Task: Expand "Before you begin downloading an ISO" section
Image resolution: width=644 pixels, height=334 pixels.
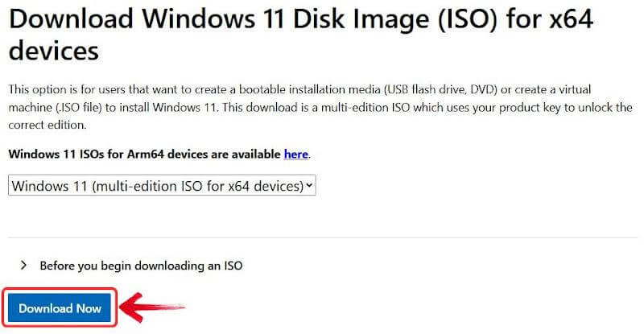Action: [x=141, y=265]
